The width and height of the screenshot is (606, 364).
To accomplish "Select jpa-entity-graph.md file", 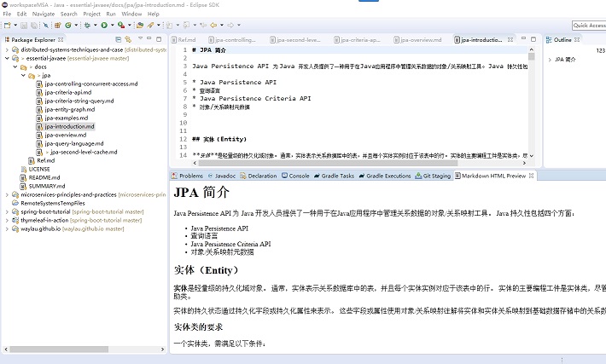I will (69, 109).
